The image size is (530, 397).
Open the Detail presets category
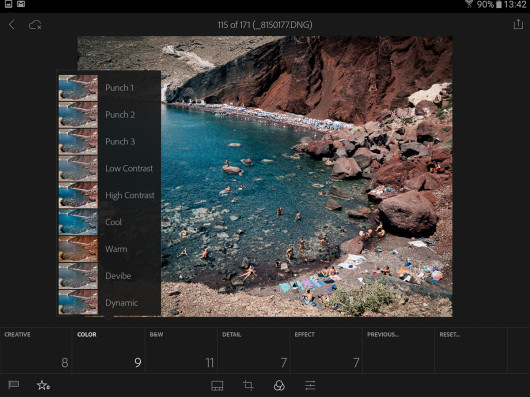coord(254,350)
